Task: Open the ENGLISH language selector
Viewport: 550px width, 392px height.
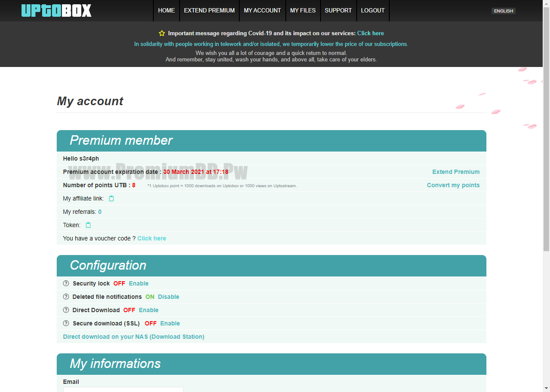Action: 504,11
